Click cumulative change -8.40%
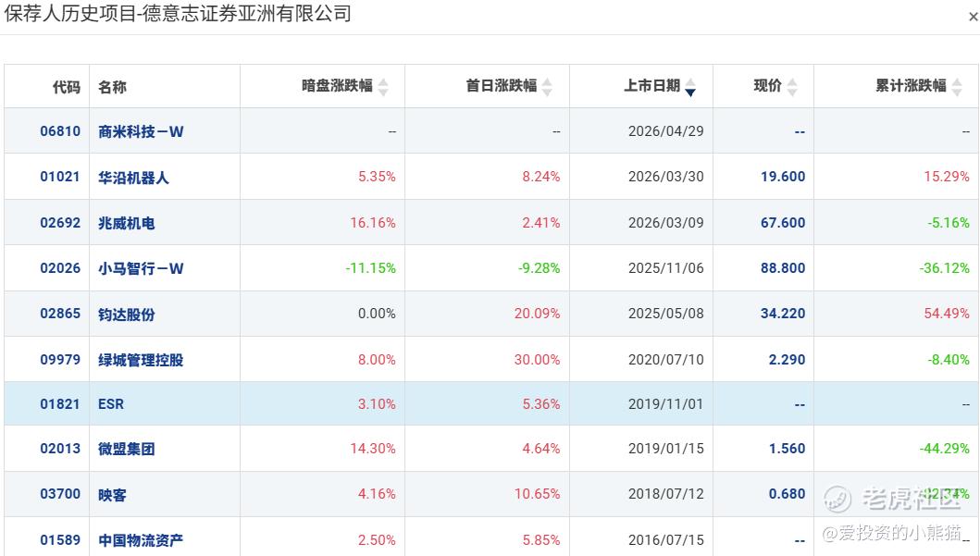Viewport: 980px width, 556px height. [949, 360]
